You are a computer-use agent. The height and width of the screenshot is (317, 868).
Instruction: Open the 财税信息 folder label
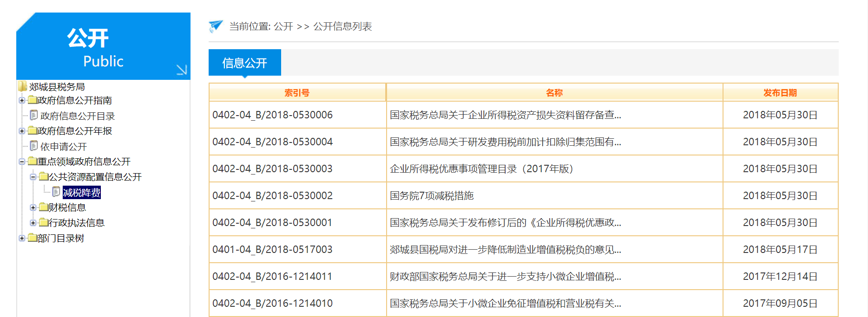[67, 207]
